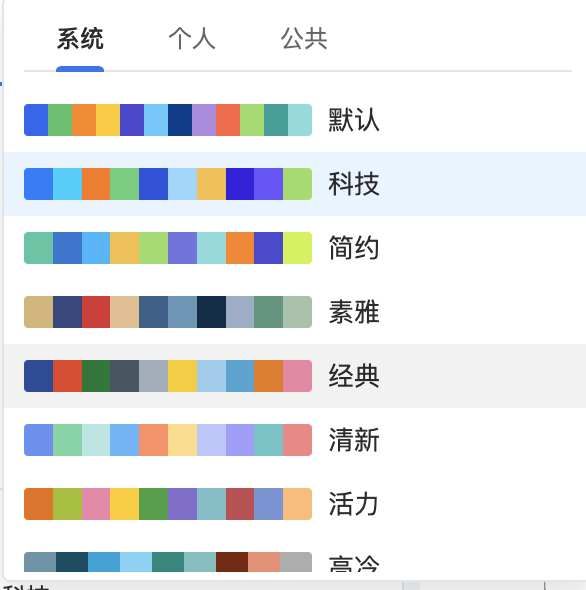586x590 pixels.
Task: Click the red swatch in 素雅 palette
Action: point(96,312)
